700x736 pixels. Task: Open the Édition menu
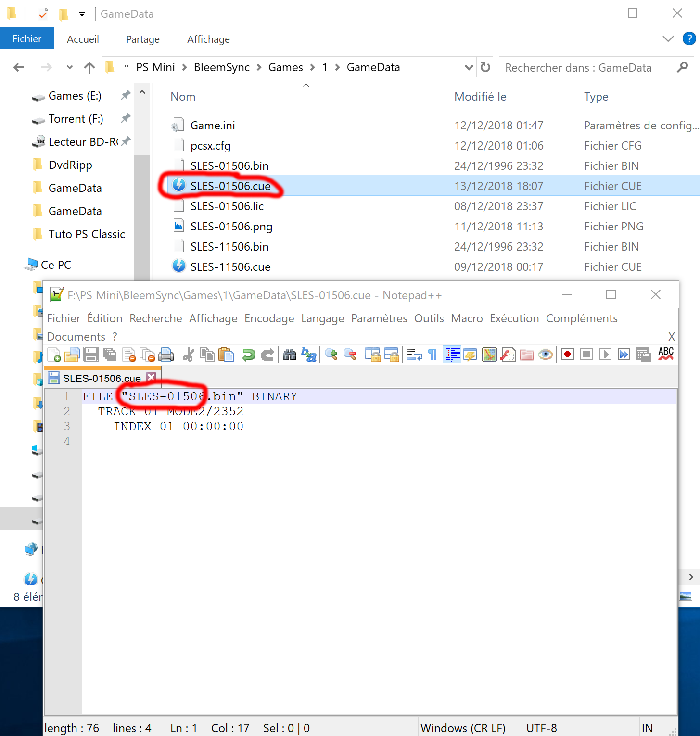pyautogui.click(x=105, y=318)
